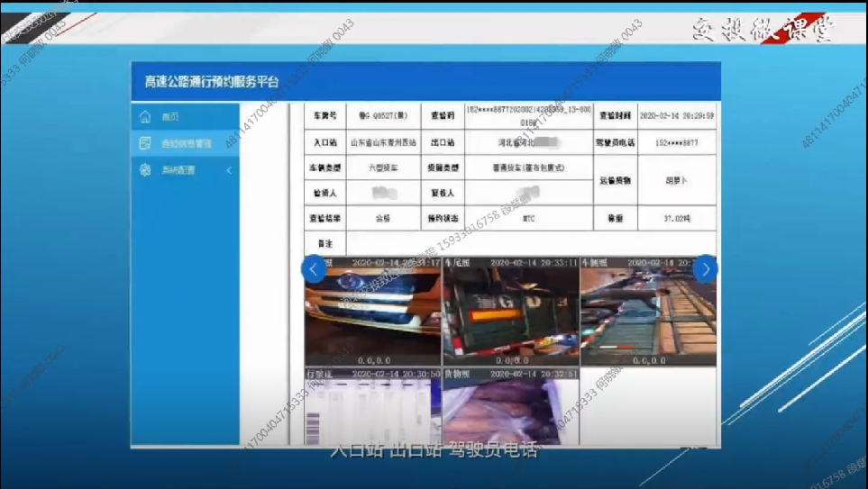Click the value 普通货车(篷布包裹式)
This screenshot has height=489, width=868.
(x=529, y=168)
